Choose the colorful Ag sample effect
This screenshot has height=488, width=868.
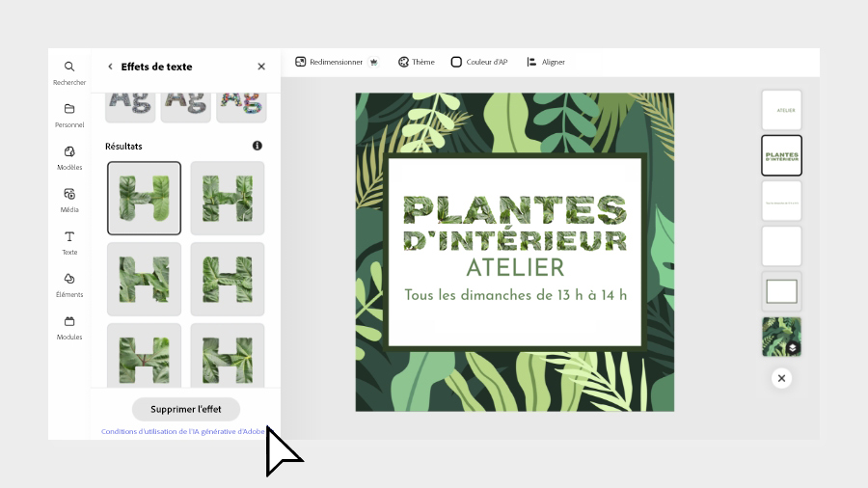[241, 107]
